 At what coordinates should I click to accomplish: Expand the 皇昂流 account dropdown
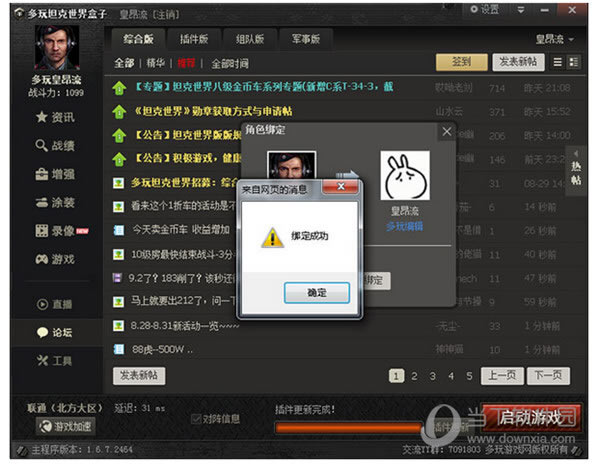[554, 39]
